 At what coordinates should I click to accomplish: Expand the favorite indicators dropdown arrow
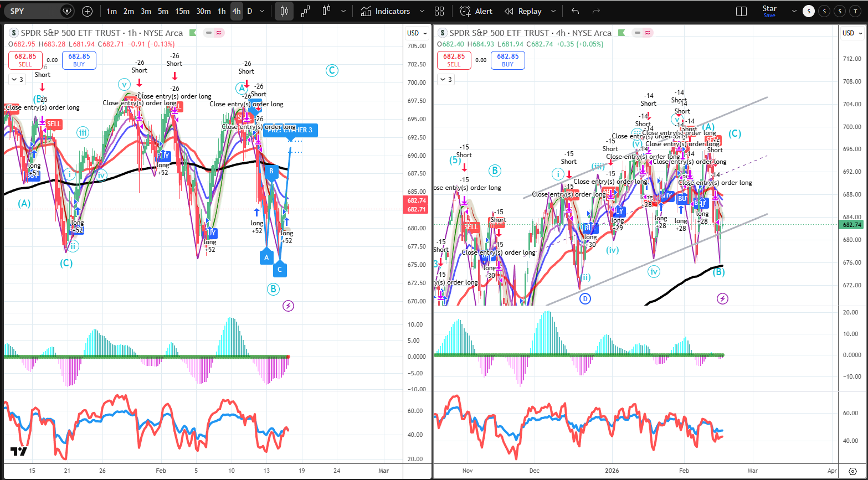click(x=422, y=11)
